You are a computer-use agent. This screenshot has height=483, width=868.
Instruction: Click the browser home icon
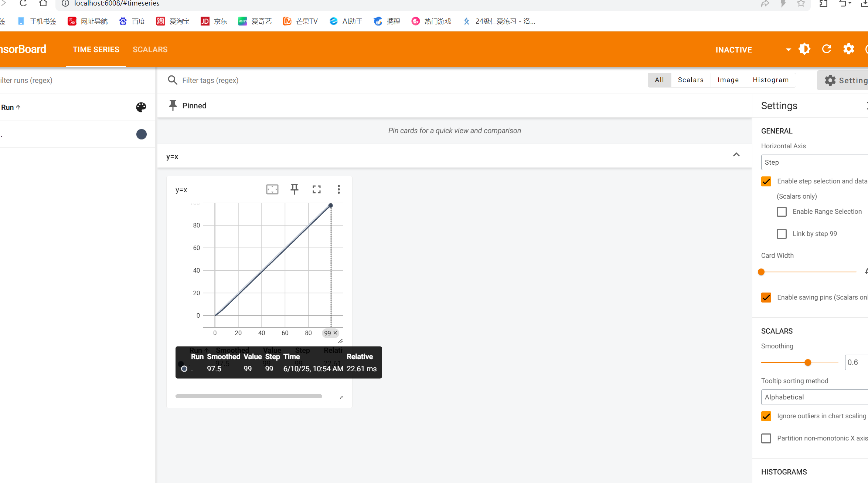click(43, 3)
